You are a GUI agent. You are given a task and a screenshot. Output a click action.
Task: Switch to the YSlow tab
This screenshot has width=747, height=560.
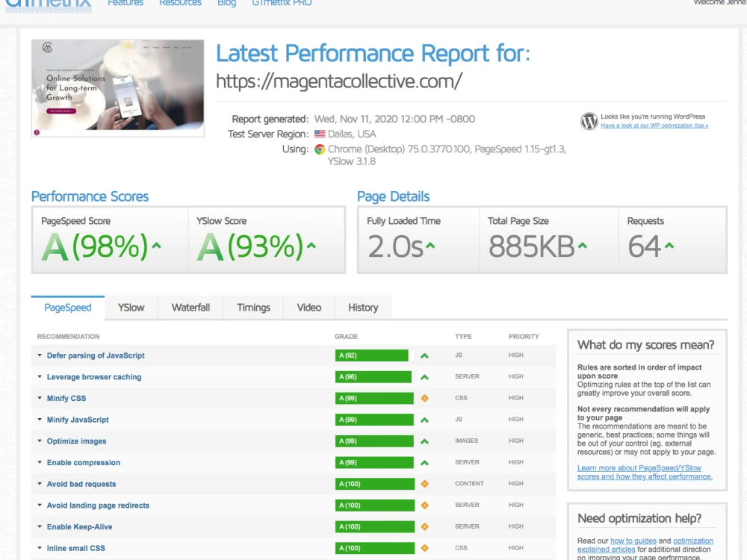click(131, 308)
